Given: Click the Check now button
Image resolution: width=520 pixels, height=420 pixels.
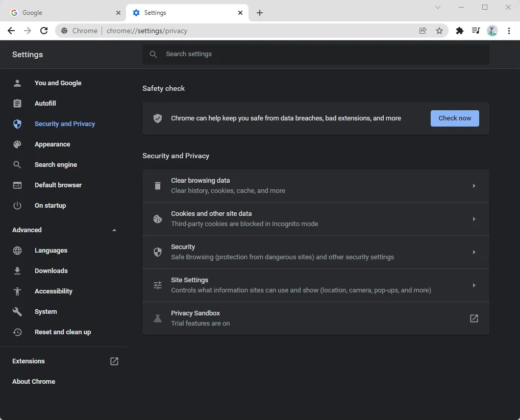Looking at the screenshot, I should tap(454, 118).
